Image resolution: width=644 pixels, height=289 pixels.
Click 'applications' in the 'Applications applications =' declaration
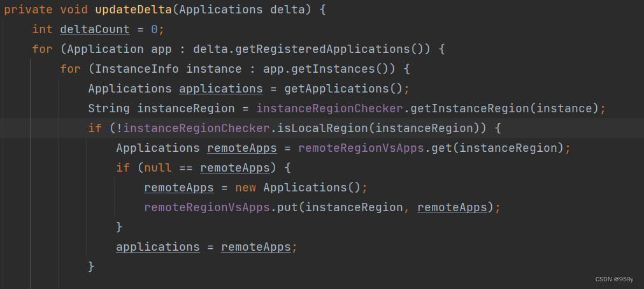pos(220,89)
